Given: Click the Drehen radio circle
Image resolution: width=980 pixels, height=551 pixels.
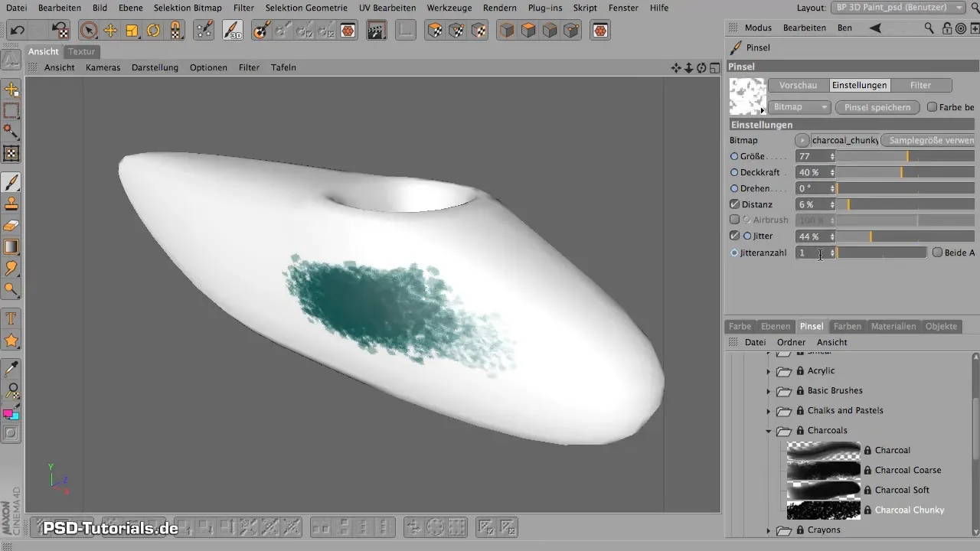Looking at the screenshot, I should coord(735,188).
